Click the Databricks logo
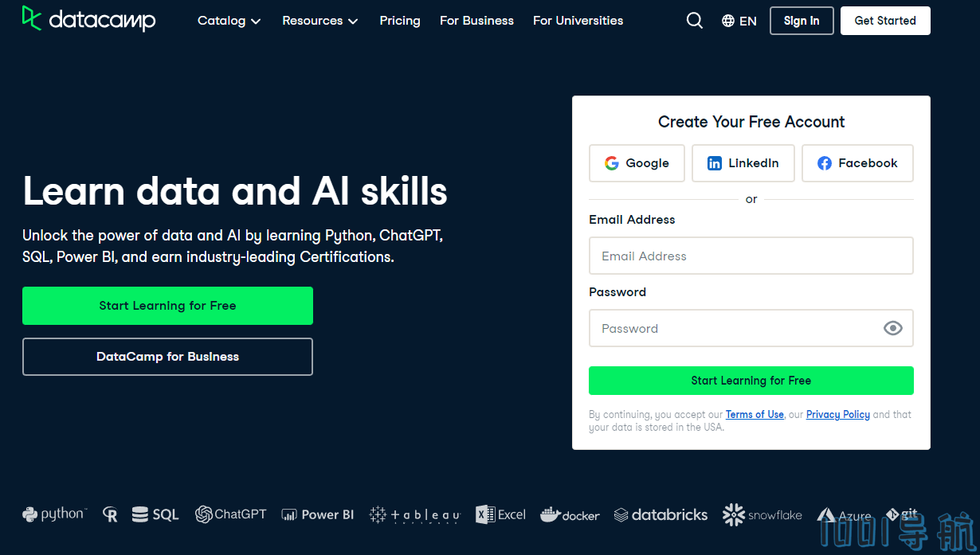This screenshot has height=555, width=980. (661, 515)
